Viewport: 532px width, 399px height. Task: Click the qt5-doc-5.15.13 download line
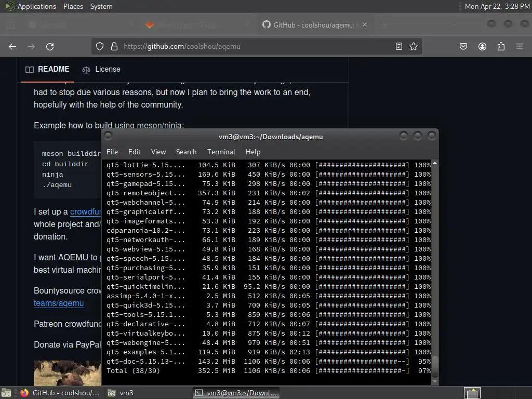tap(269, 362)
